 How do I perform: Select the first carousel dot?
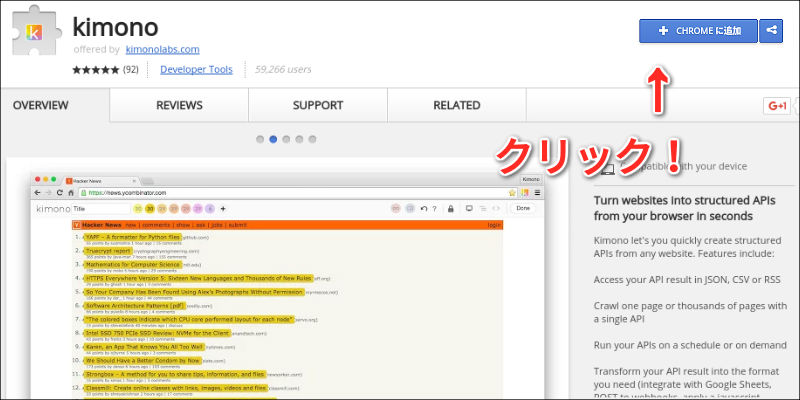point(260,139)
